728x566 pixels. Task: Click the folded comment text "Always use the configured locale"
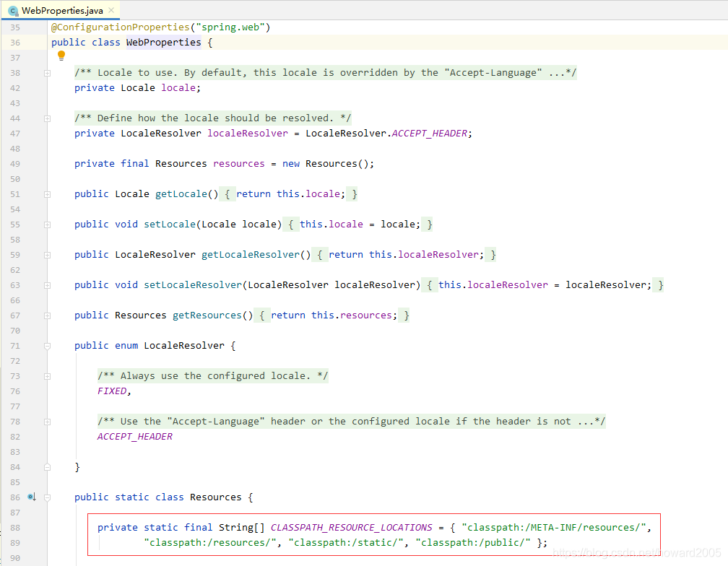coord(212,376)
